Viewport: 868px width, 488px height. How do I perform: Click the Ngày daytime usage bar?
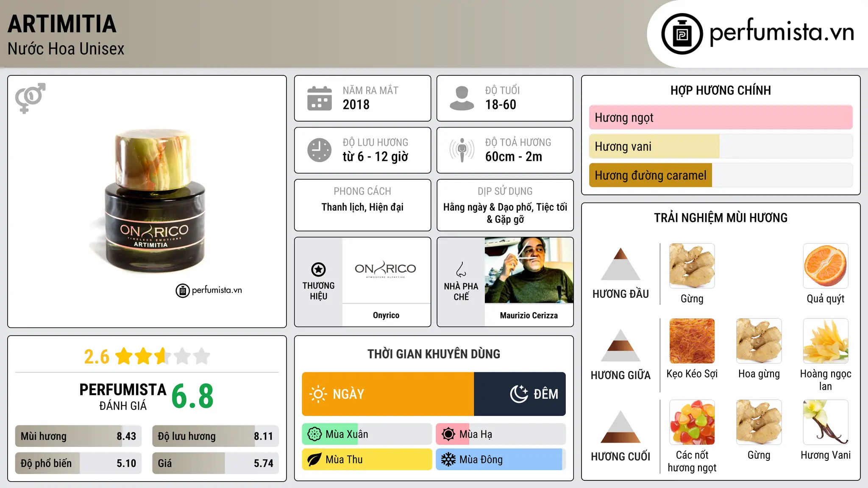388,394
